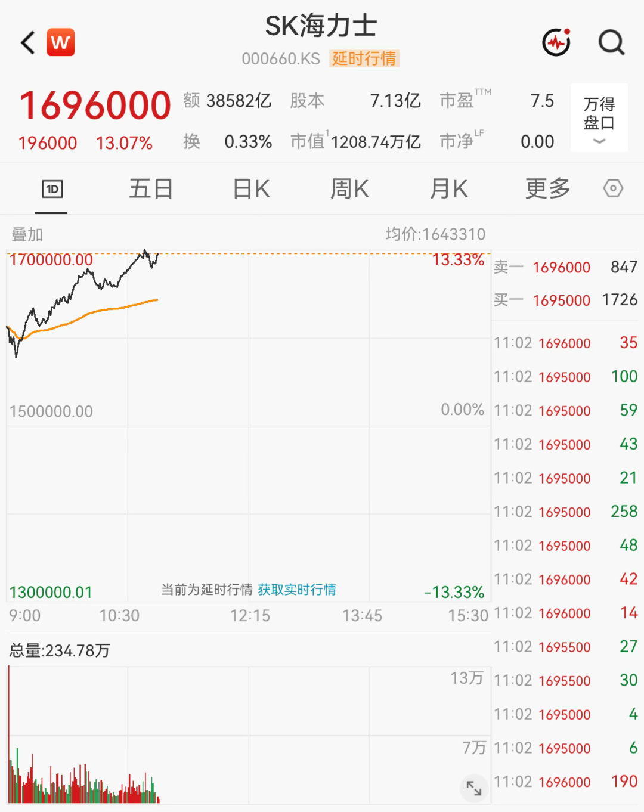Tap the SK海力士 title
The height and width of the screenshot is (812, 644).
click(321, 26)
